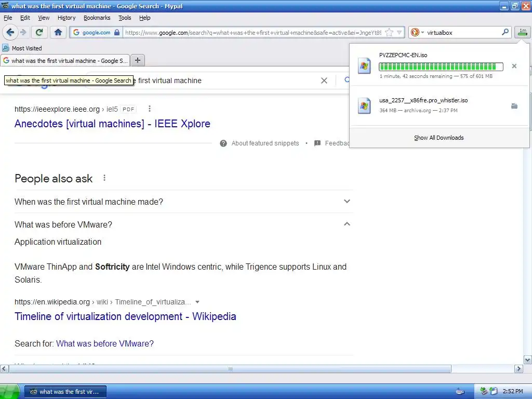The height and width of the screenshot is (399, 532).
Task: Open the Edit menu
Action: click(x=25, y=18)
